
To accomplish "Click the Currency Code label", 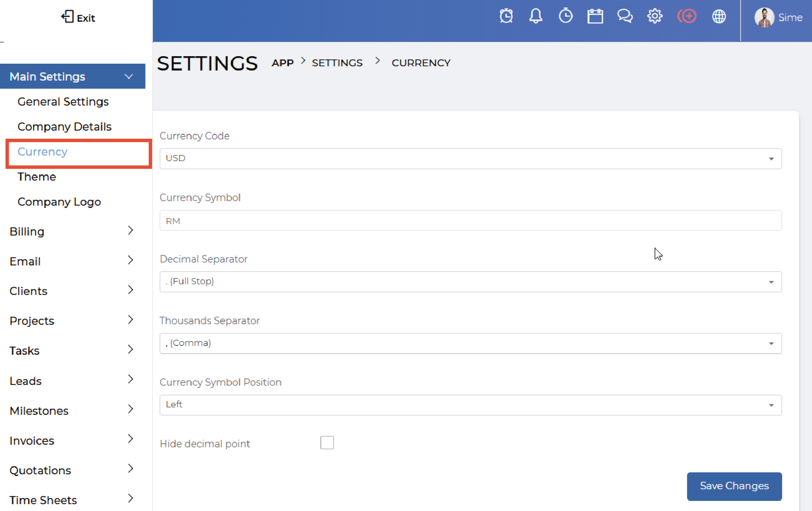I will [x=194, y=136].
